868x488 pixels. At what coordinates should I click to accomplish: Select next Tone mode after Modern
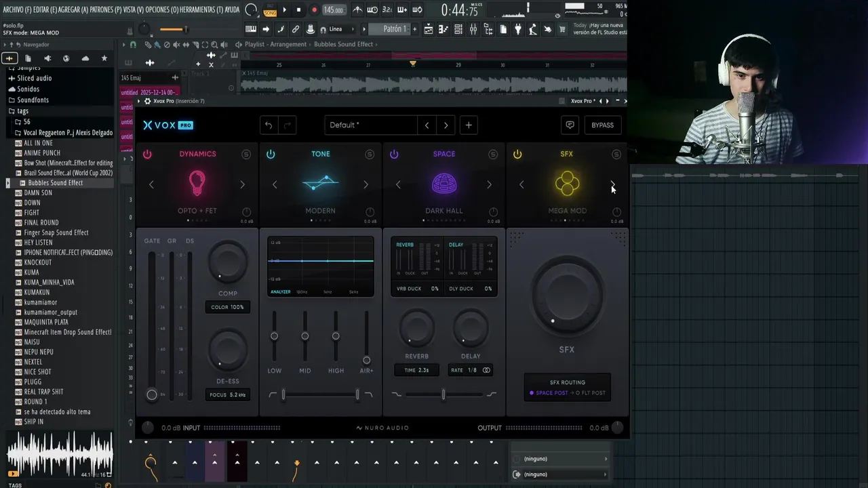pyautogui.click(x=366, y=184)
